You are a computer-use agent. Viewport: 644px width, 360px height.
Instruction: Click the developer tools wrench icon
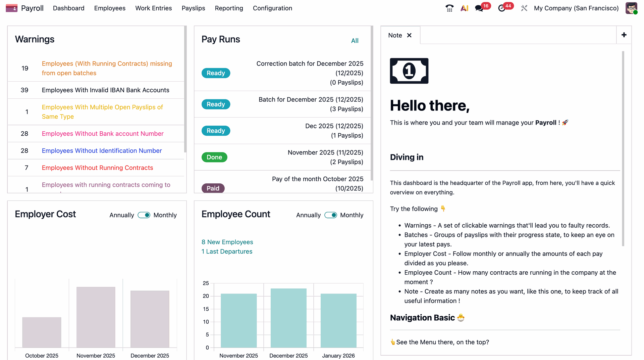coord(524,8)
